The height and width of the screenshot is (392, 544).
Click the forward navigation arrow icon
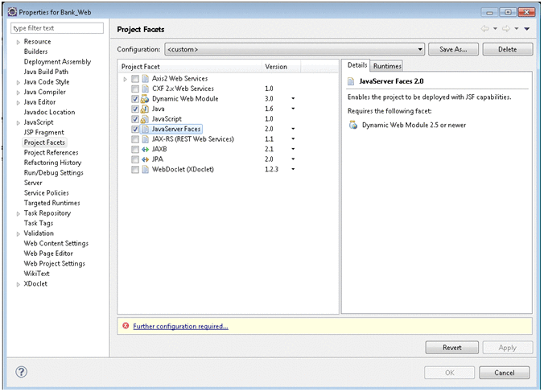pyautogui.click(x=506, y=29)
